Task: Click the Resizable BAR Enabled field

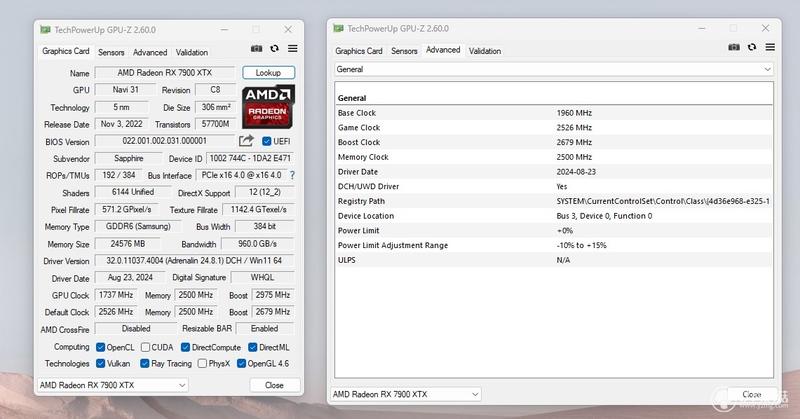Action: pos(265,328)
